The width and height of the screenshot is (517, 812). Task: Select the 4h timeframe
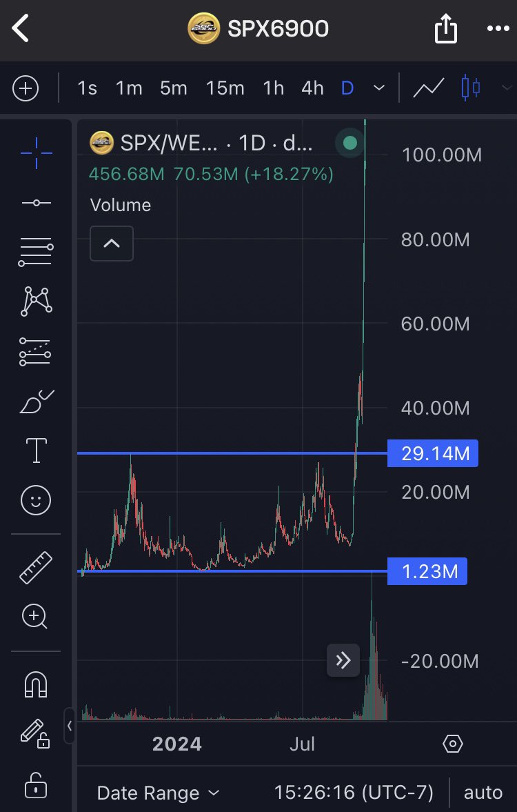tap(312, 88)
